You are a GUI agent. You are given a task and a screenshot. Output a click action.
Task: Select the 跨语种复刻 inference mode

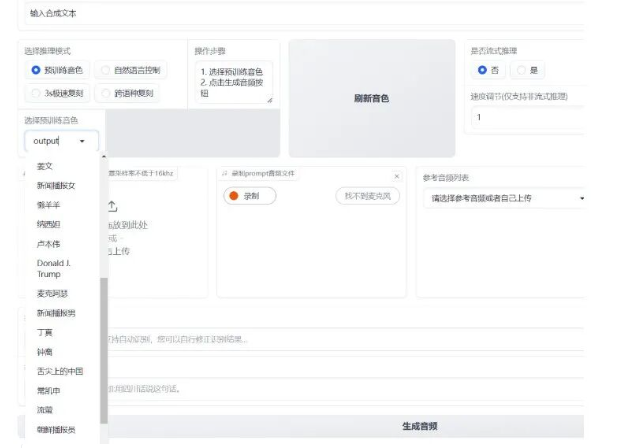pos(127,93)
